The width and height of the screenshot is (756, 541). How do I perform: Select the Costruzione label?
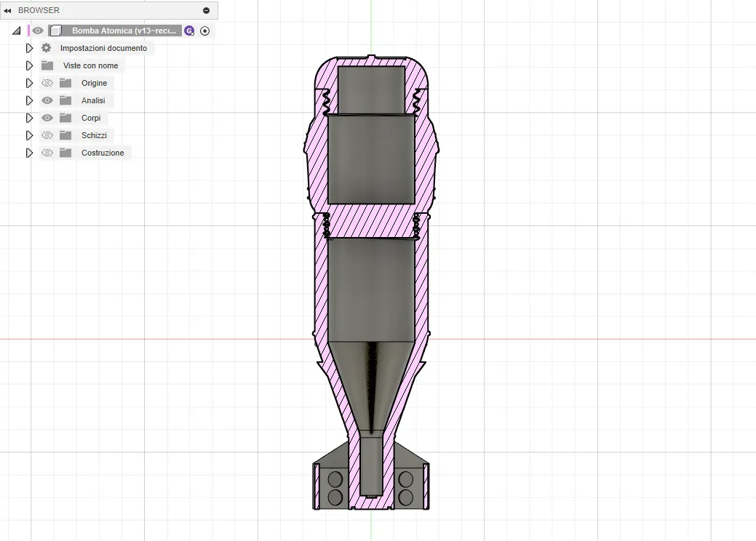(x=103, y=153)
